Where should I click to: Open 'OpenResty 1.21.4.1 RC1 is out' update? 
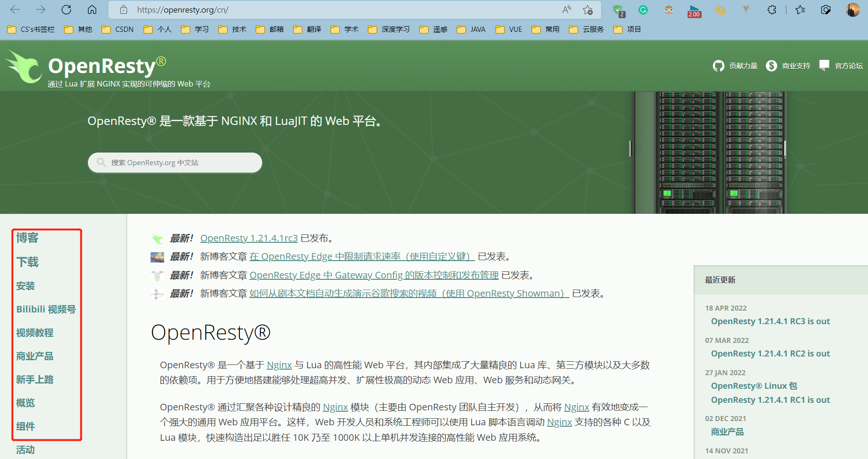pyautogui.click(x=770, y=400)
